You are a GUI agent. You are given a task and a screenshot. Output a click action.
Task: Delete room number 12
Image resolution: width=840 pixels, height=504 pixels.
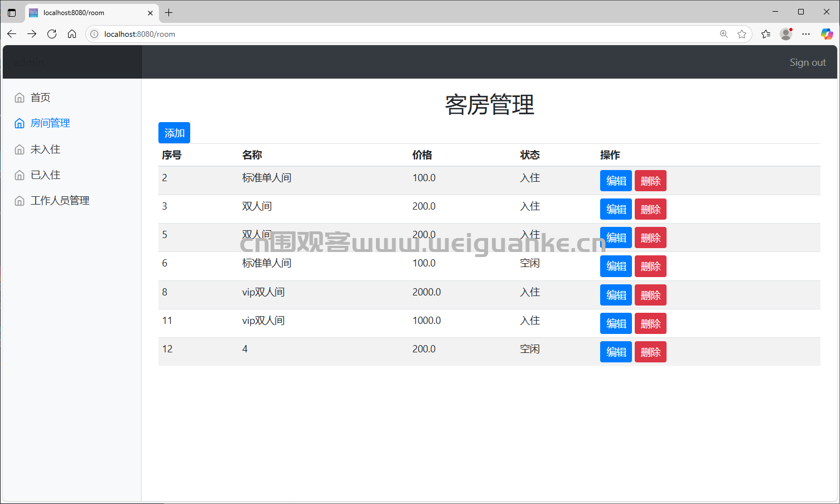[650, 352]
